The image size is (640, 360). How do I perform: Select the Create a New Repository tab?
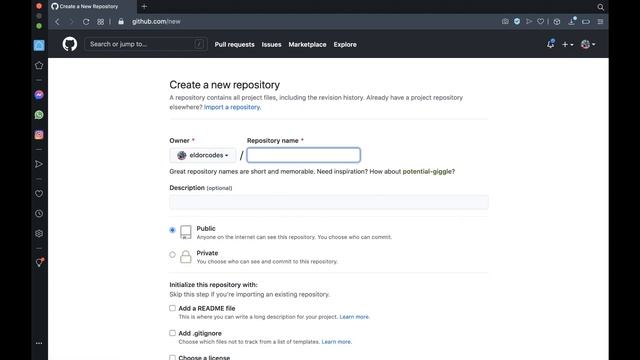click(x=93, y=7)
